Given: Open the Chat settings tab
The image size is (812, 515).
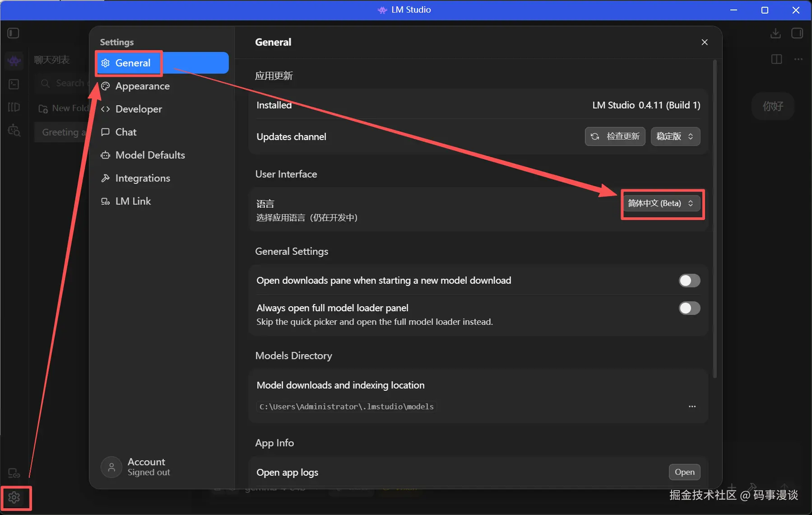Looking at the screenshot, I should [x=162, y=132].
